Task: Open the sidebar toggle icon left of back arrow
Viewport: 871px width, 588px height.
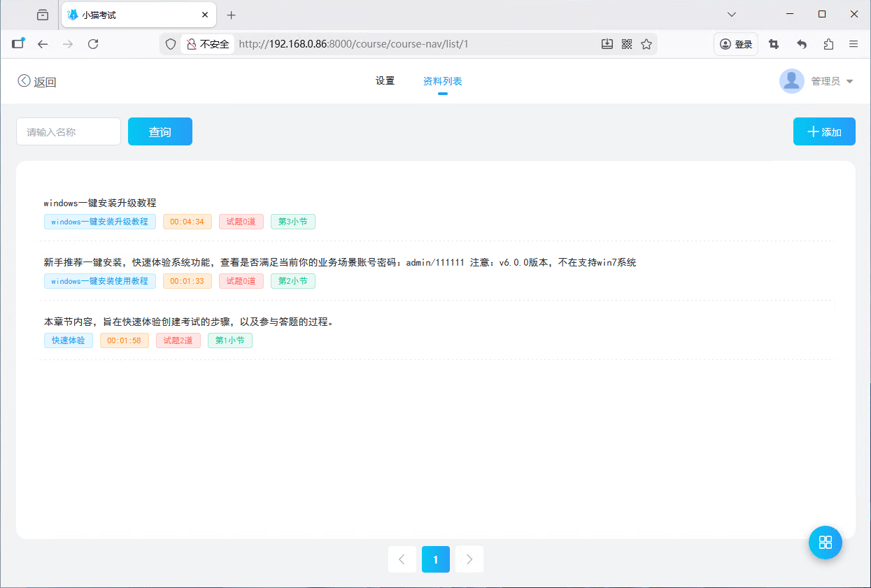Action: point(18,43)
